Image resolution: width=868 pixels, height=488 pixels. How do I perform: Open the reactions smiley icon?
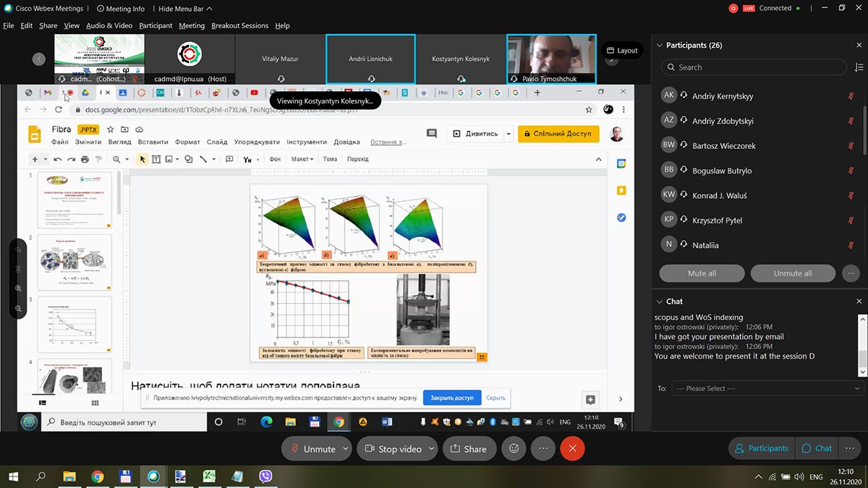click(514, 448)
